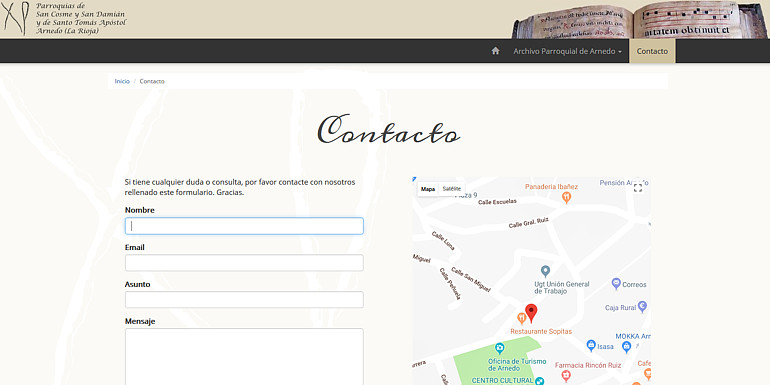Click the 'Calle San Miguel' street label
The image size is (770, 385).
[471, 279]
